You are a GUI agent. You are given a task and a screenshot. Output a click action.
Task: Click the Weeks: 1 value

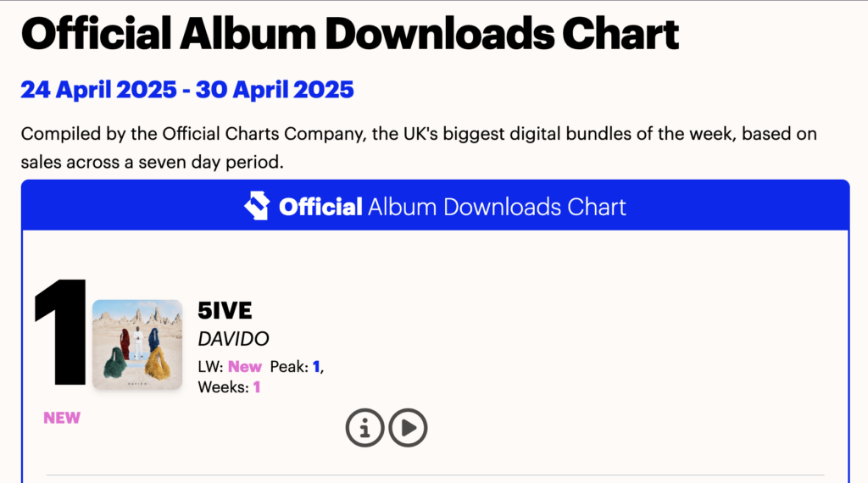click(x=256, y=387)
